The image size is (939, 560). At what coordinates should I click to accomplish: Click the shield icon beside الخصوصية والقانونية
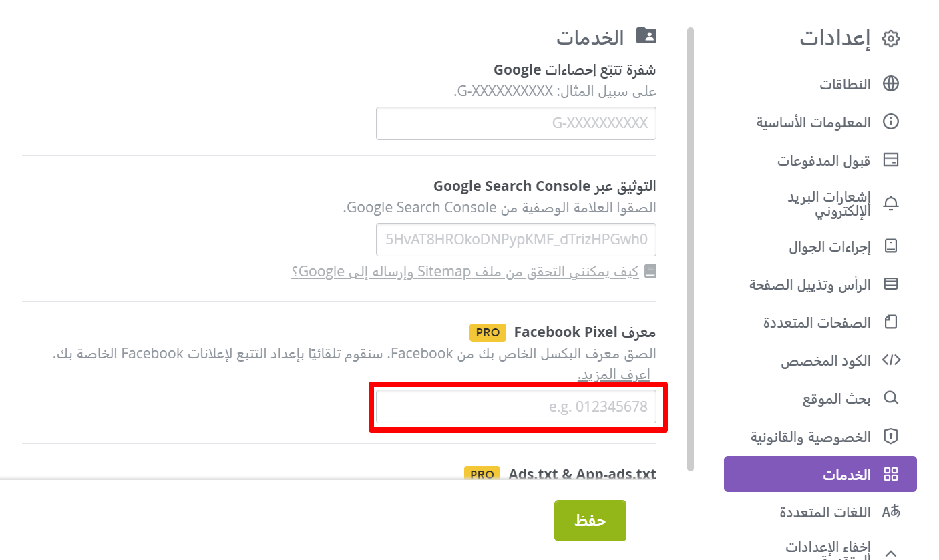click(891, 437)
